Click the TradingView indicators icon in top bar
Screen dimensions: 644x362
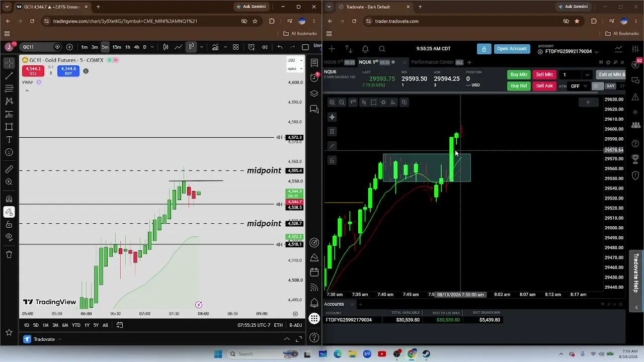point(215,47)
